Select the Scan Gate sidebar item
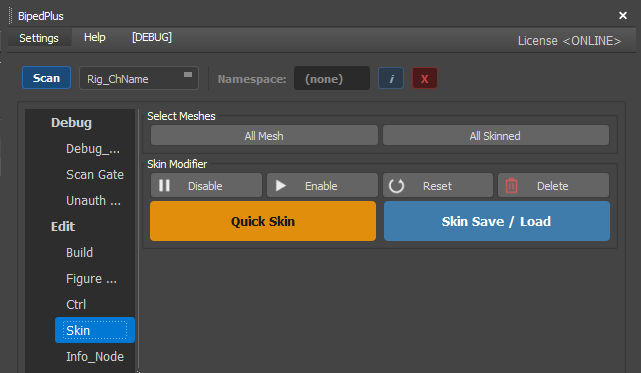The width and height of the screenshot is (641, 373). point(95,175)
